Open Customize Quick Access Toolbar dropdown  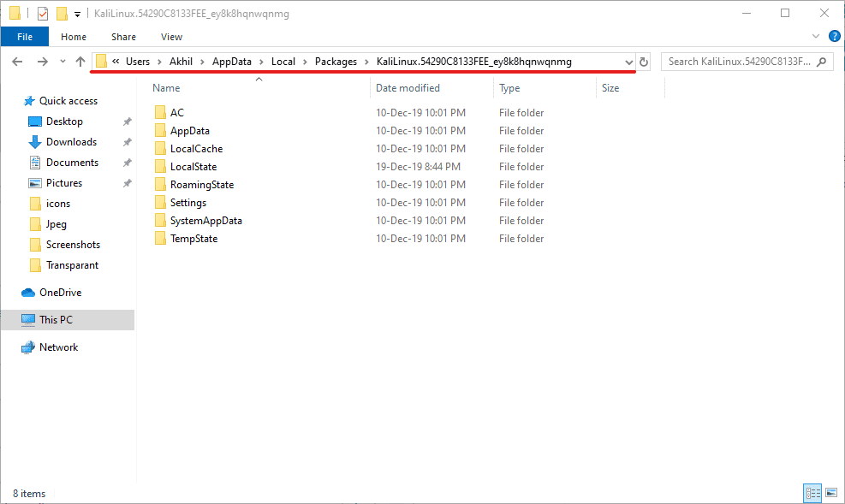[x=78, y=15]
